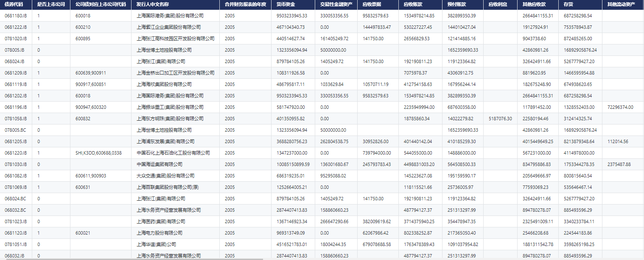Select bond code 0781023.IB
Image resolution: width=644 pixels, height=260 pixels.
(16, 221)
